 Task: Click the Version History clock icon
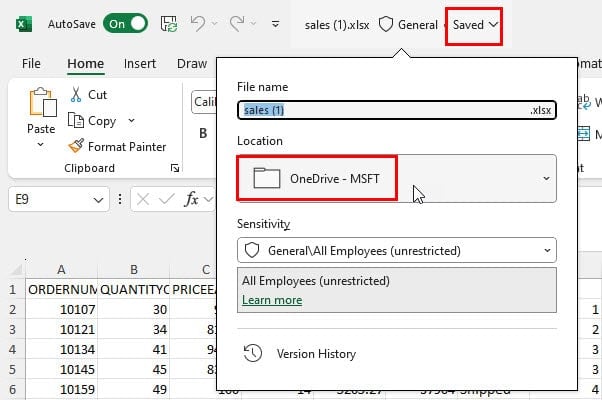point(253,353)
